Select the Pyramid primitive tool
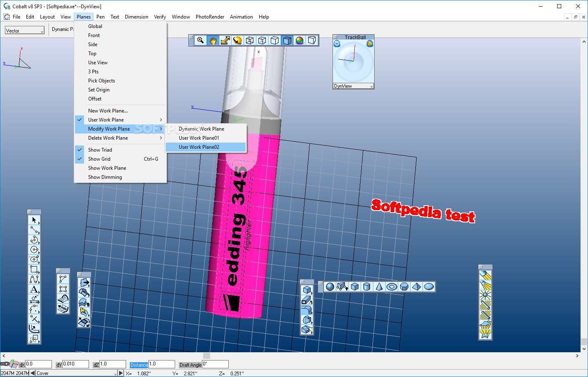Viewport: 588px width, 377px height. coord(416,287)
